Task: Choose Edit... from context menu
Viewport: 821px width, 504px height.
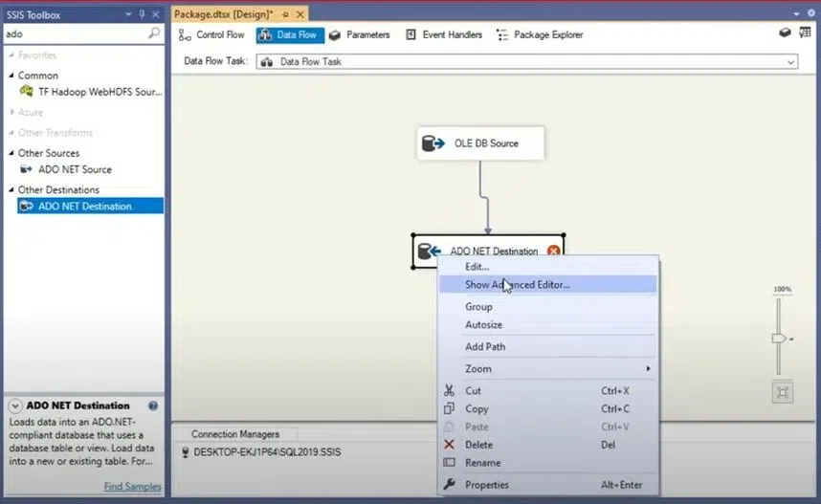Action: pyautogui.click(x=547, y=267)
